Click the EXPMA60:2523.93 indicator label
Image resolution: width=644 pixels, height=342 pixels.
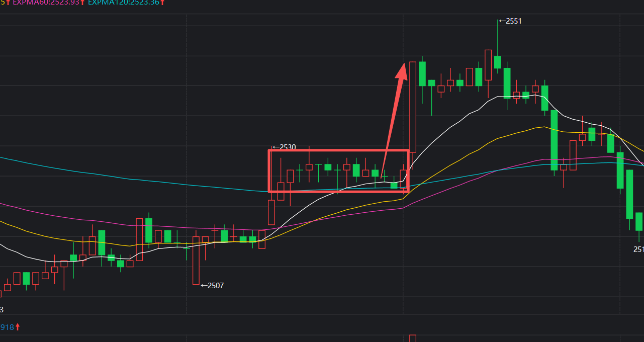pyautogui.click(x=46, y=3)
